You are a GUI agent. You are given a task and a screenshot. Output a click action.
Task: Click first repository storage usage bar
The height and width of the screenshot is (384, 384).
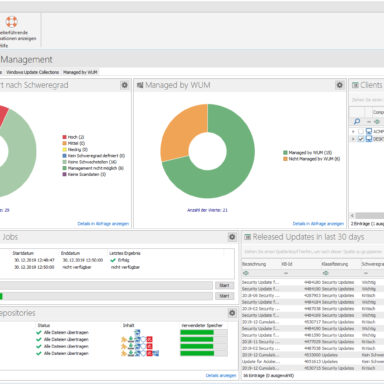coord(204,332)
